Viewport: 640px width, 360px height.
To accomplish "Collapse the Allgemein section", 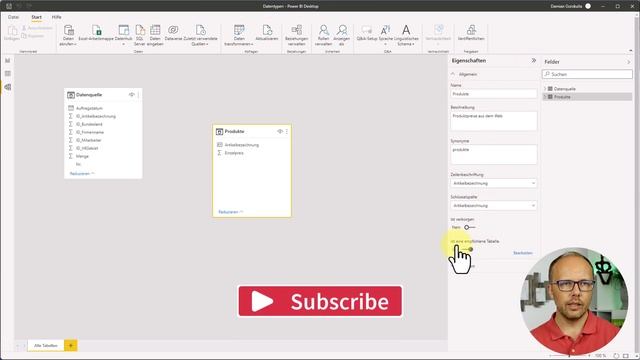I will [453, 74].
